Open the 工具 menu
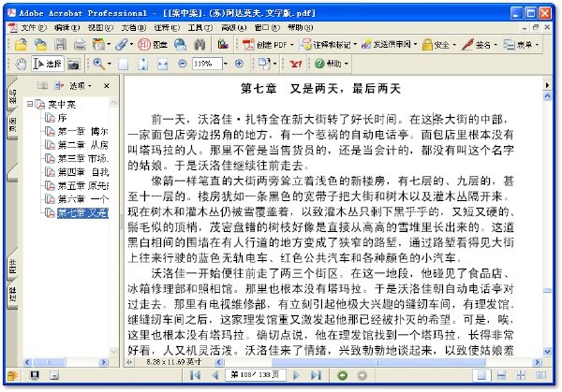 click(200, 27)
